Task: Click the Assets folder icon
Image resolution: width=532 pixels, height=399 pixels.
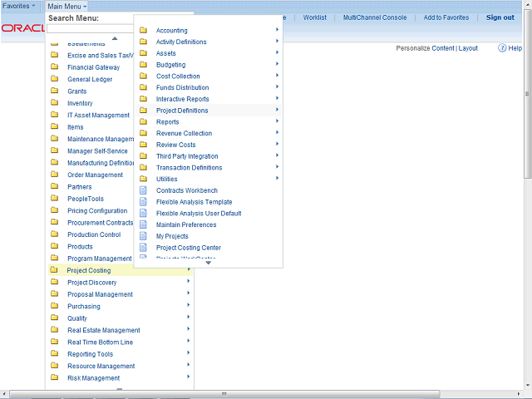Action: 144,53
